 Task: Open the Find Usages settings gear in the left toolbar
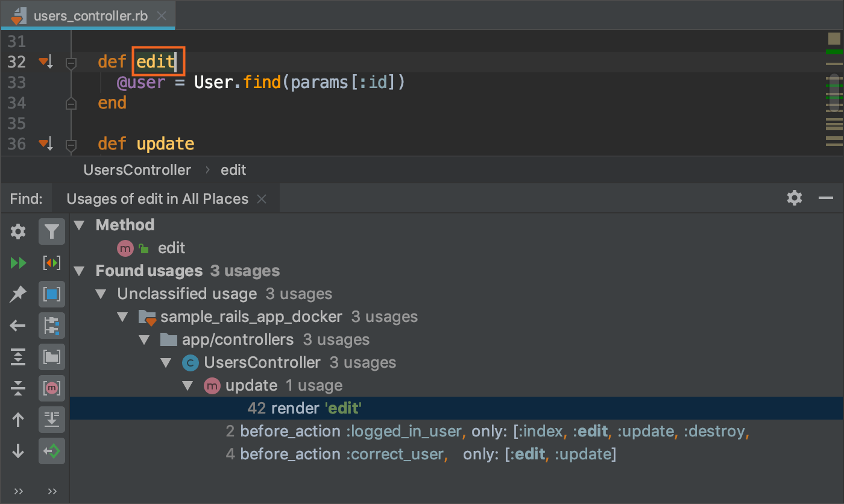point(17,232)
